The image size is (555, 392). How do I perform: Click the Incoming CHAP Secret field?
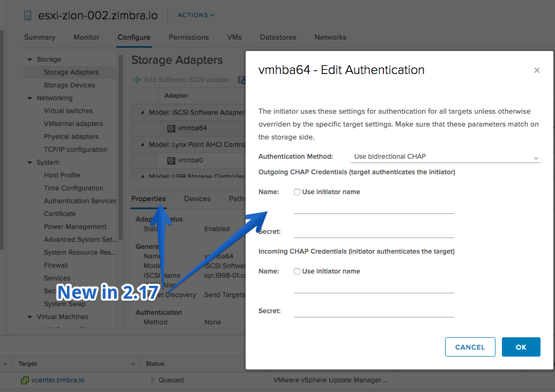374,311
